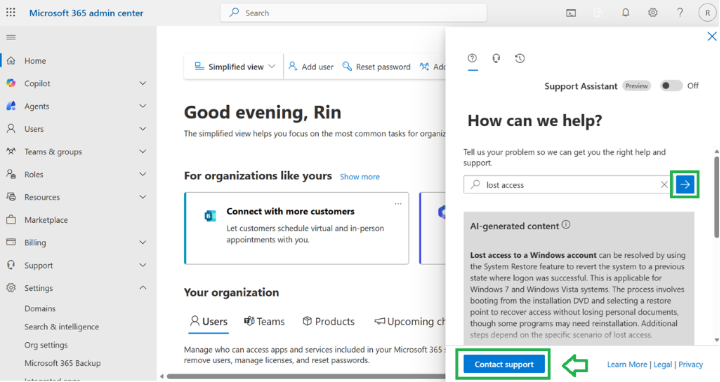Open the Learn More link

click(627, 364)
